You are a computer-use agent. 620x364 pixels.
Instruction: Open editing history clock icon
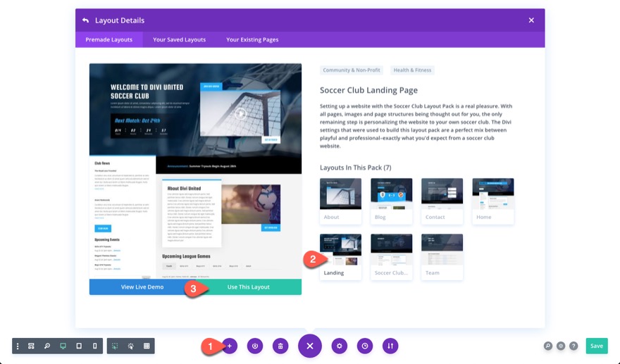(364, 346)
